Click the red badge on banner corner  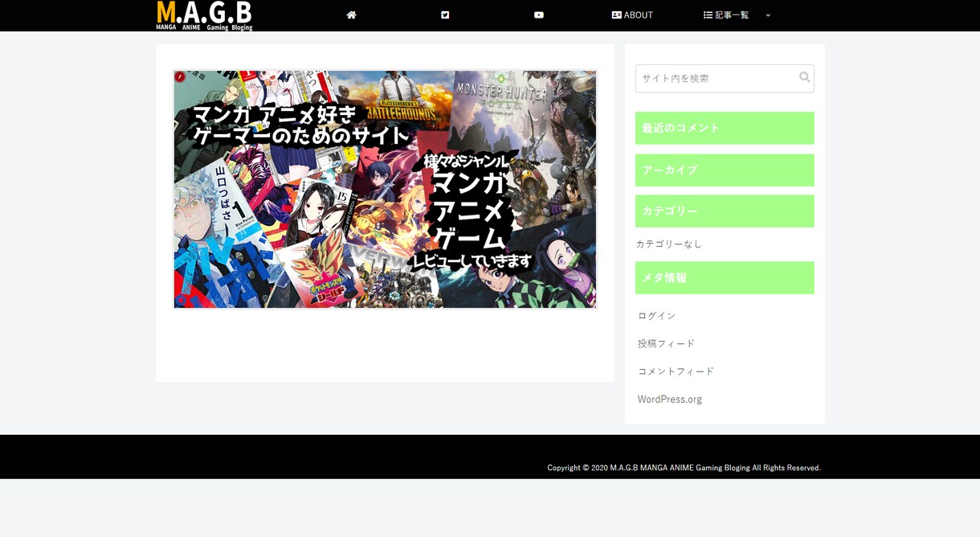click(x=180, y=76)
